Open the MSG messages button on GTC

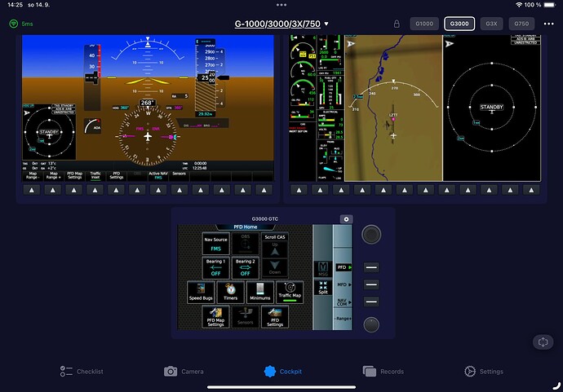(x=323, y=269)
